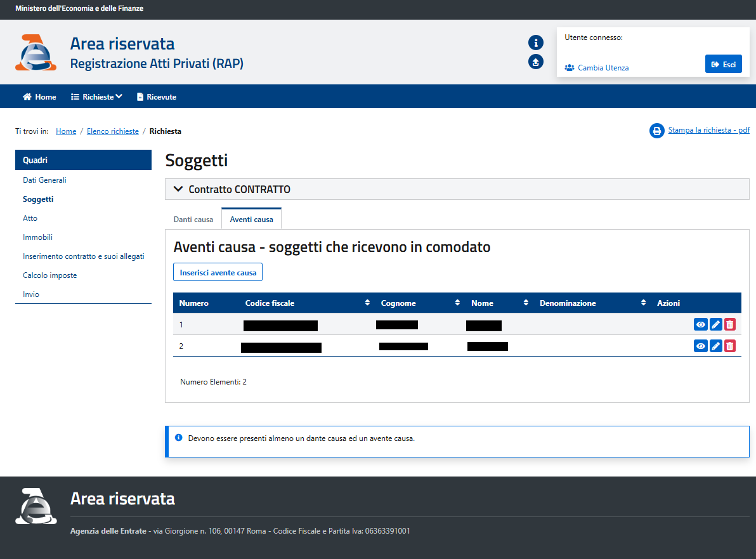Click the Quadri sidebar header

pos(84,160)
